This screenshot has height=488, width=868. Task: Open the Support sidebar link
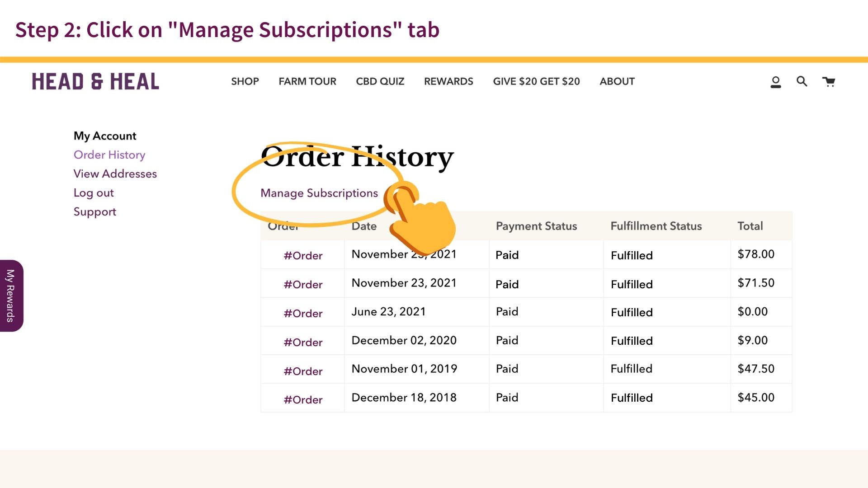tap(94, 212)
